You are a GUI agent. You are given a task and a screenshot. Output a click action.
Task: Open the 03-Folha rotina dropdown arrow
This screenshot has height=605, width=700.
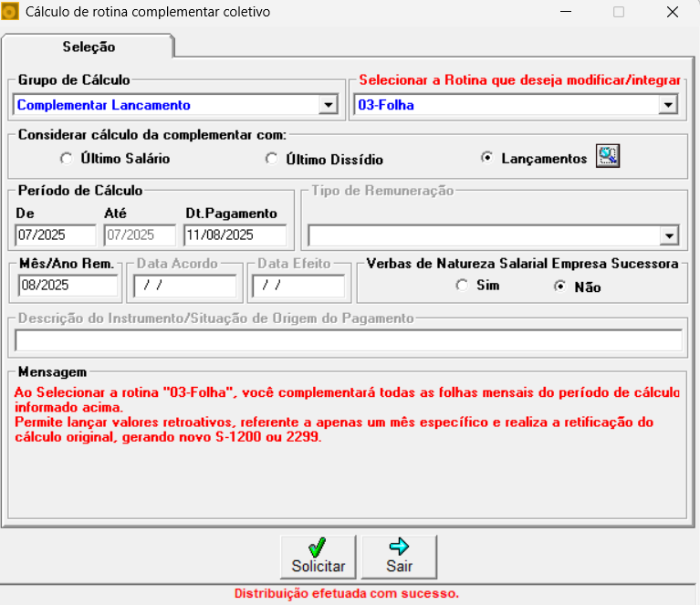tap(668, 105)
